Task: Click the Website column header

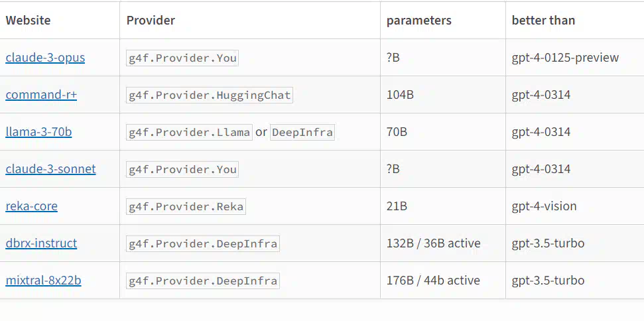Action: click(29, 20)
